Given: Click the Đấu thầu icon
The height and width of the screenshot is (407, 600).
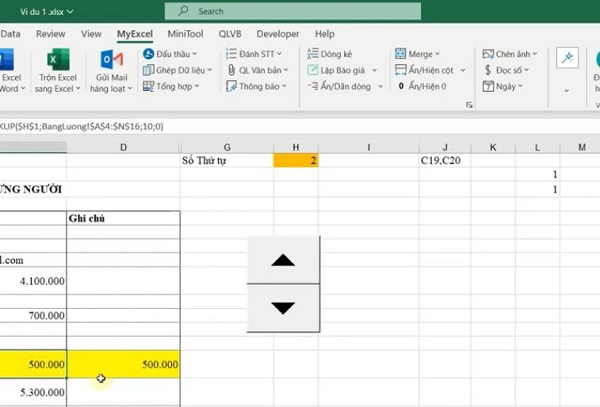Looking at the screenshot, I should point(148,54).
